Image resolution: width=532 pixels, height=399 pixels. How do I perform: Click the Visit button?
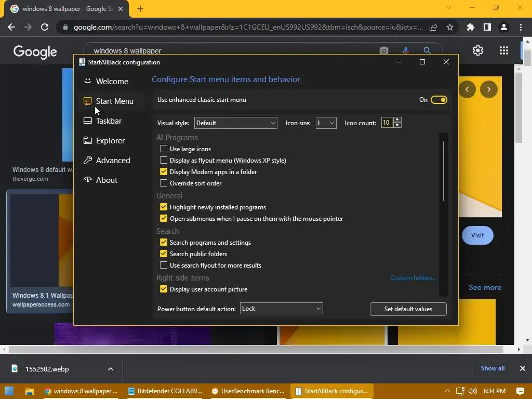[x=477, y=235]
